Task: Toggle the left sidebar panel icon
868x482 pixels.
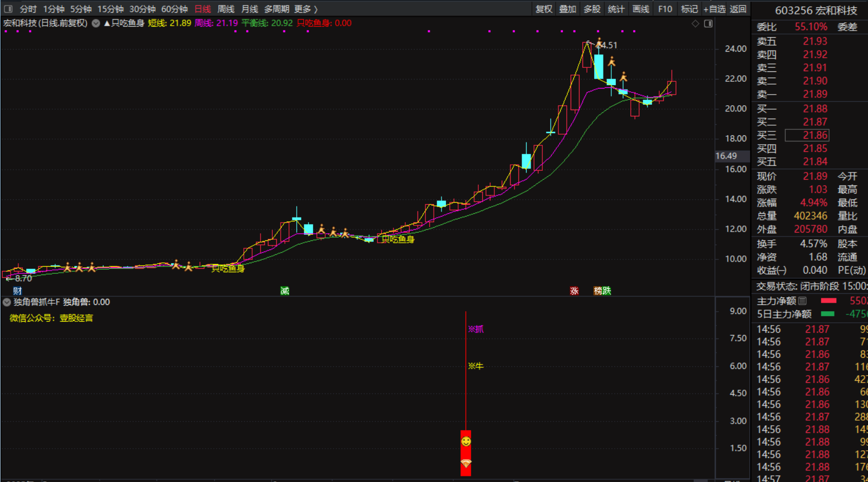Action: click(8, 9)
